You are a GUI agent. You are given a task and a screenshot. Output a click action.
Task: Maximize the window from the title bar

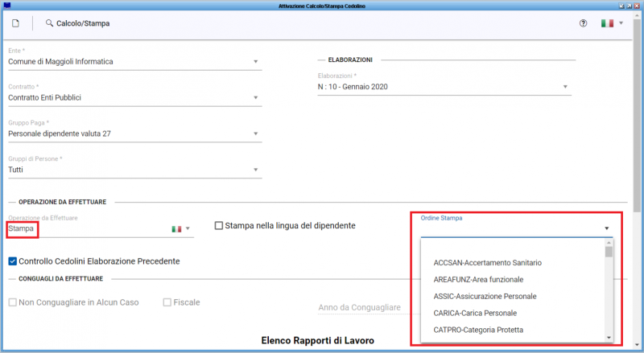coord(630,6)
